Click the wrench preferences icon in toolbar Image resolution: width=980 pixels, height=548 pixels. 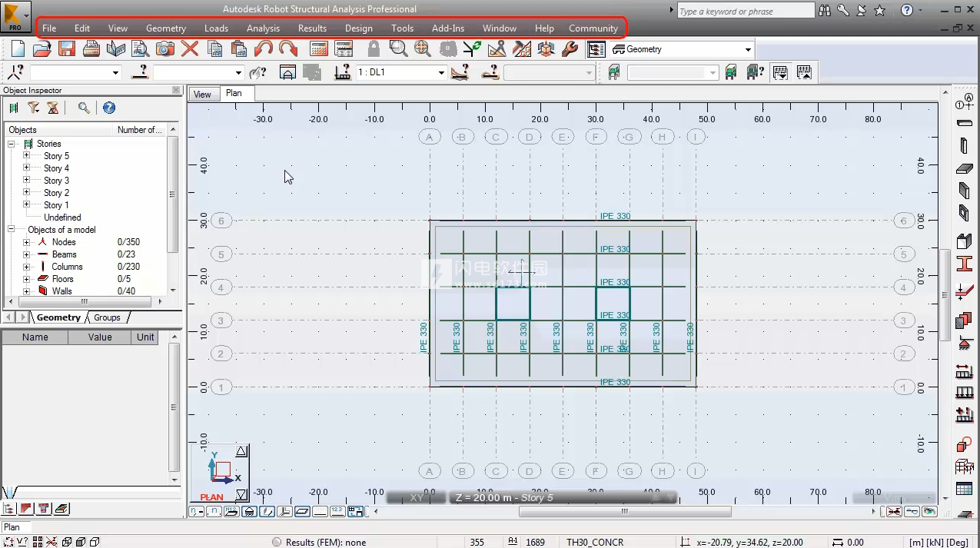click(570, 49)
